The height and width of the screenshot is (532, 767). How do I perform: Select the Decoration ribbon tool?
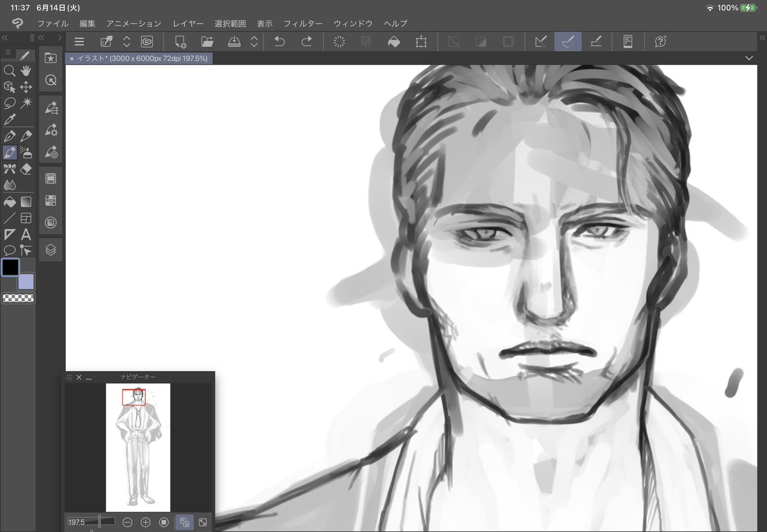(10, 169)
